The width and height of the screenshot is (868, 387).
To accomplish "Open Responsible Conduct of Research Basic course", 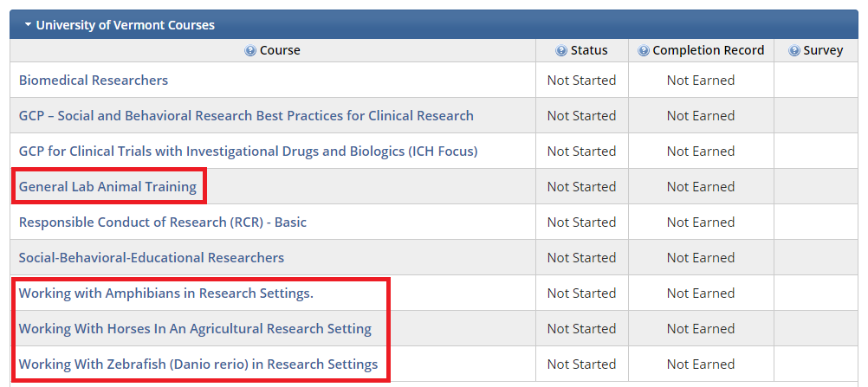I will [x=163, y=222].
